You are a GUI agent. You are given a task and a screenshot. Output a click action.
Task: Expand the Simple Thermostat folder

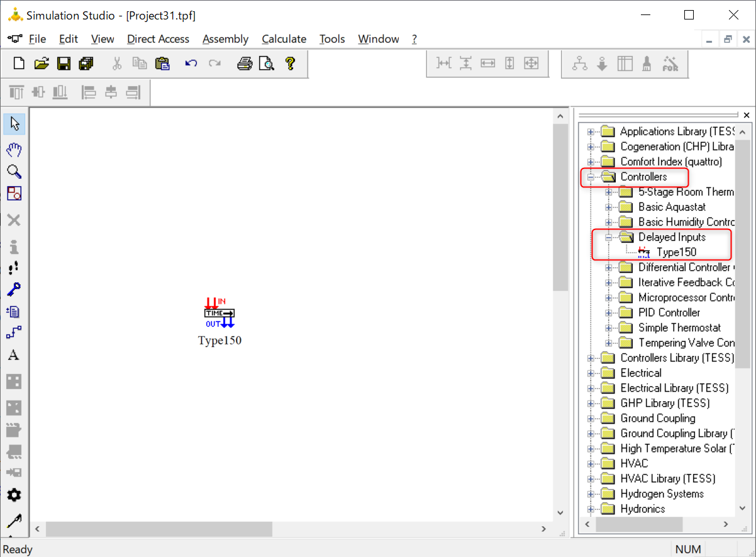pos(609,328)
